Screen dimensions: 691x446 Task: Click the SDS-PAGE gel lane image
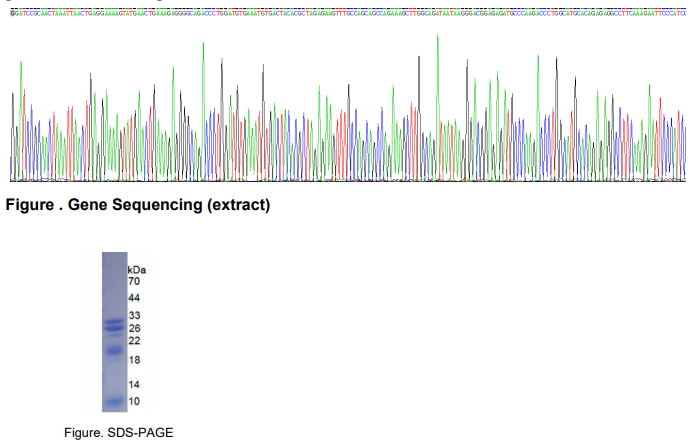[113, 330]
